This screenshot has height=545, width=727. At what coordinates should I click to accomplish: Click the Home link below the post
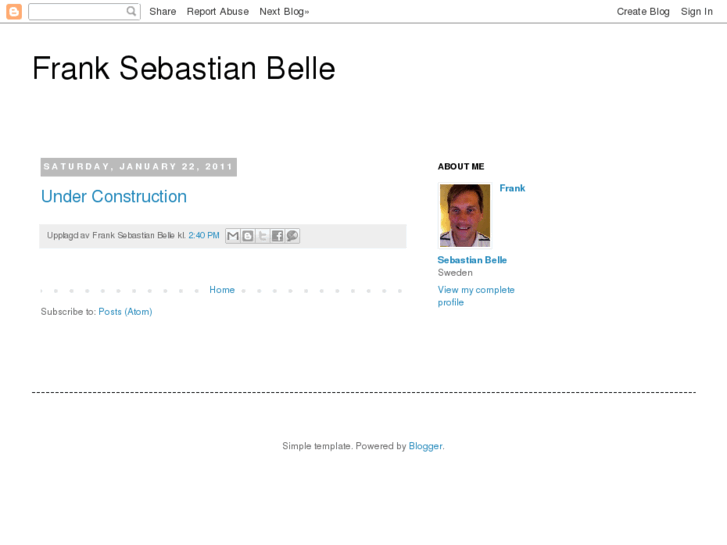coord(222,290)
